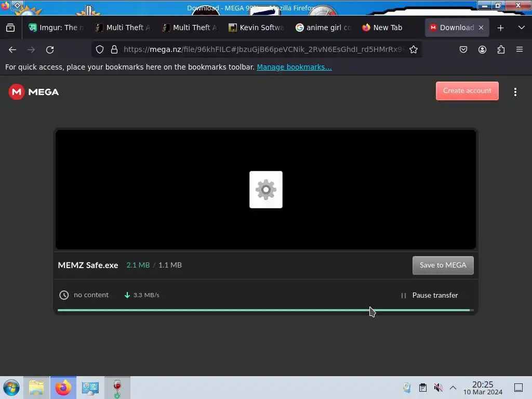The image size is (532, 399).
Task: Open clipboard tray icon
Action: [x=423, y=388]
